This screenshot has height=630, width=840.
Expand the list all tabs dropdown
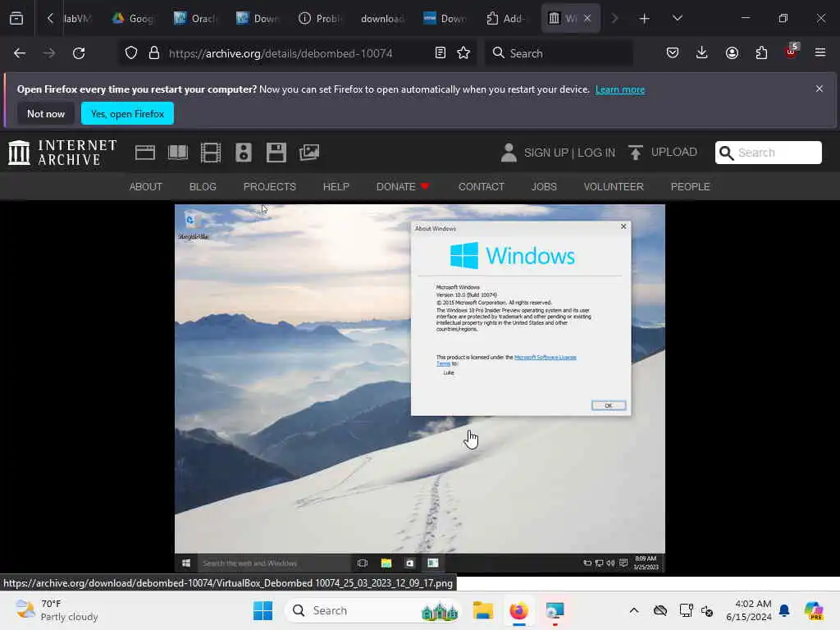point(677,19)
